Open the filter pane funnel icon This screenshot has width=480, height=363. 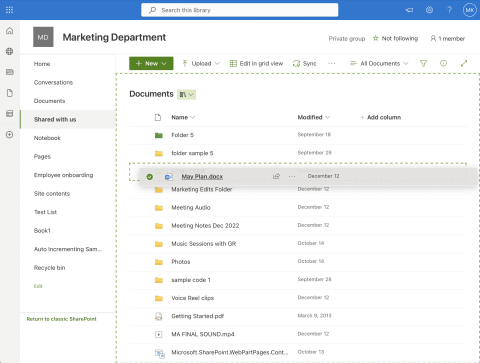pyautogui.click(x=423, y=63)
